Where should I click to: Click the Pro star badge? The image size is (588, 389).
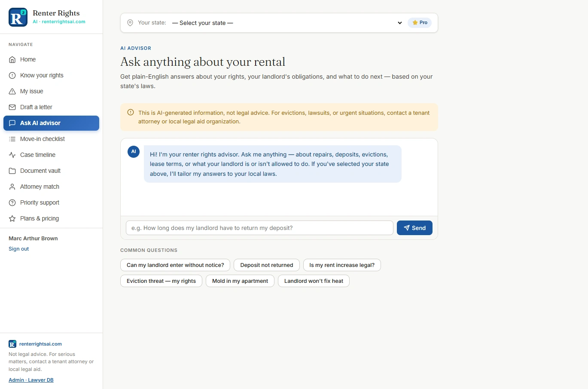coord(420,23)
